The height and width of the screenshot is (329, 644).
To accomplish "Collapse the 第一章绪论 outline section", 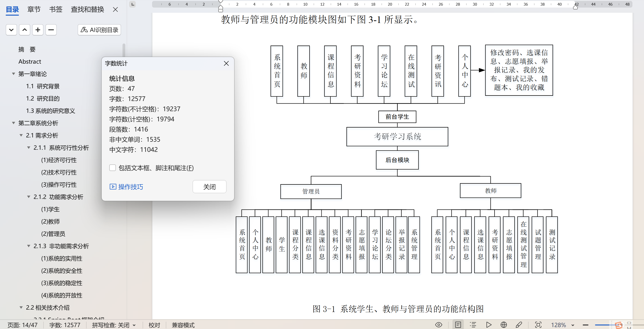I will (x=13, y=74).
